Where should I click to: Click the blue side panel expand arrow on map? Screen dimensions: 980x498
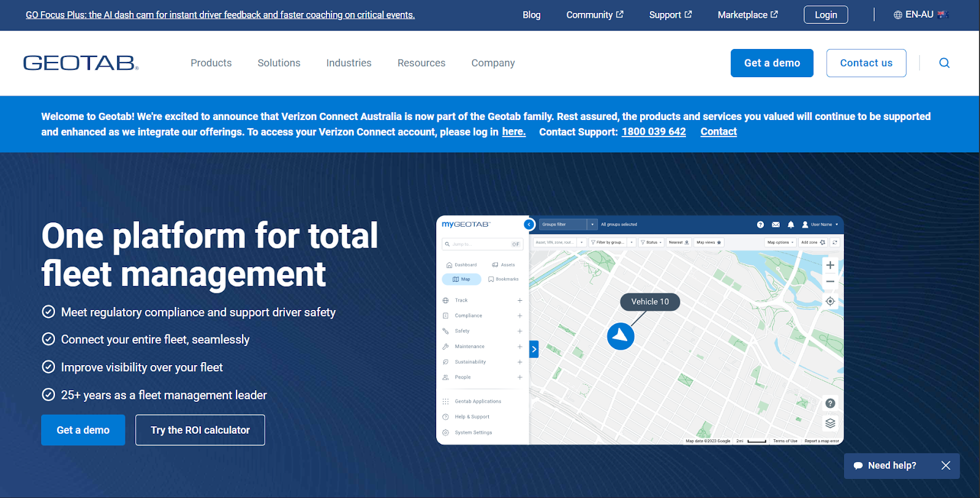coord(534,349)
